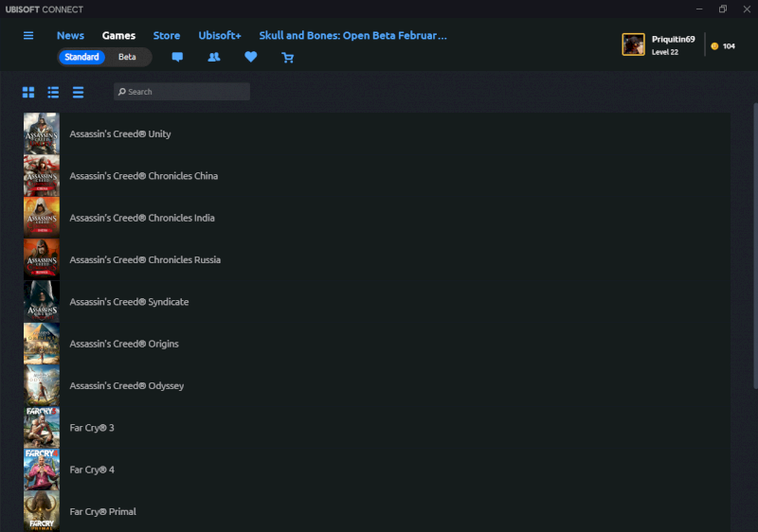Select the Far Cry® 3 title

click(92, 428)
